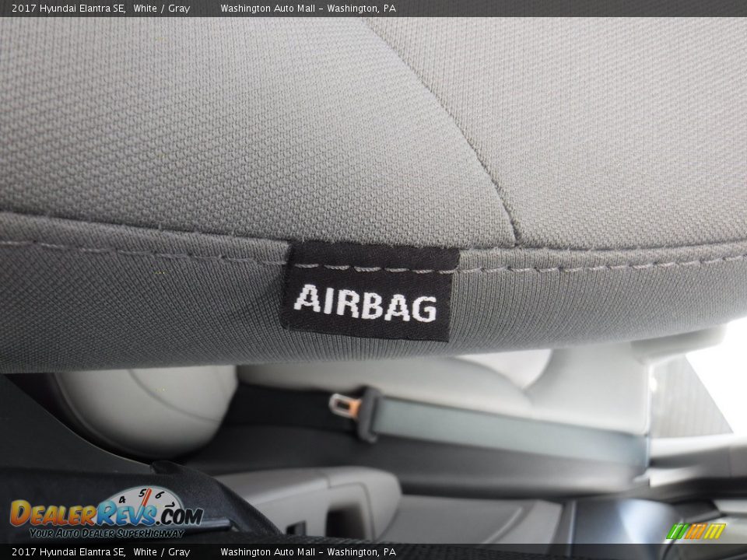Viewport: 747px width, 560px height.
Task: Click the gray stitched seam left of tag
Action: coord(140,252)
